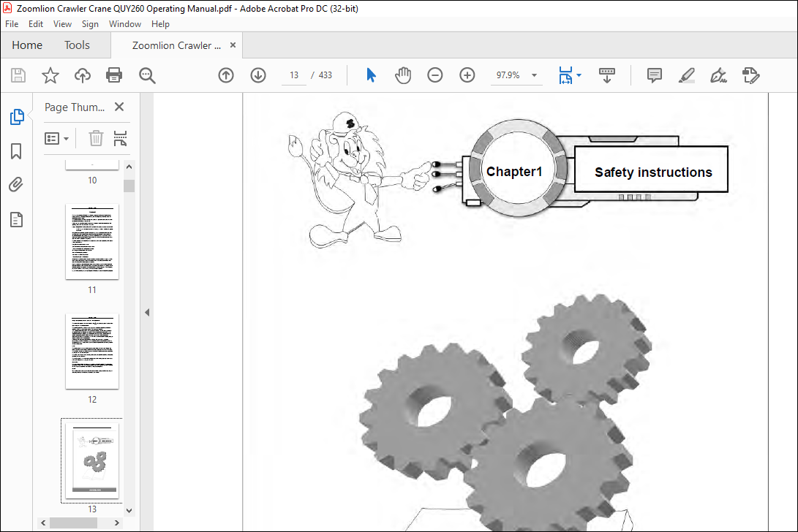The height and width of the screenshot is (532, 798).
Task: Add a comment with sticky note icon
Action: point(655,75)
